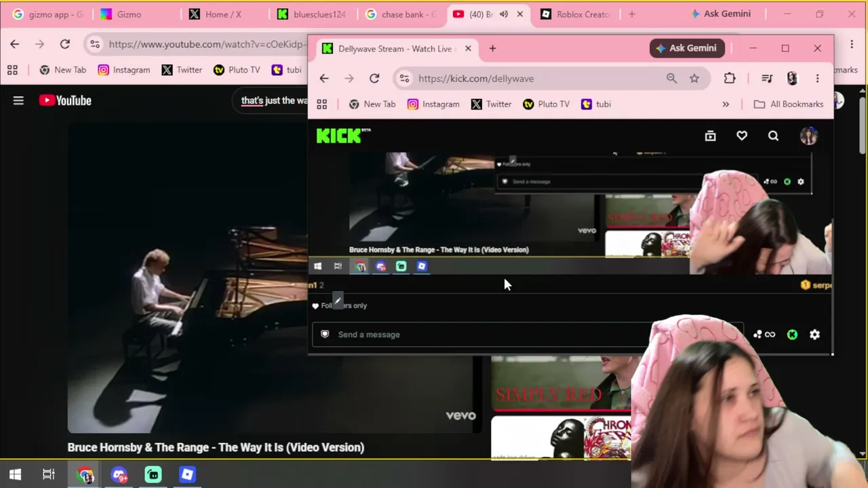Open the Kick following heart icon
Screen dimensions: 868x488
pos(742,136)
